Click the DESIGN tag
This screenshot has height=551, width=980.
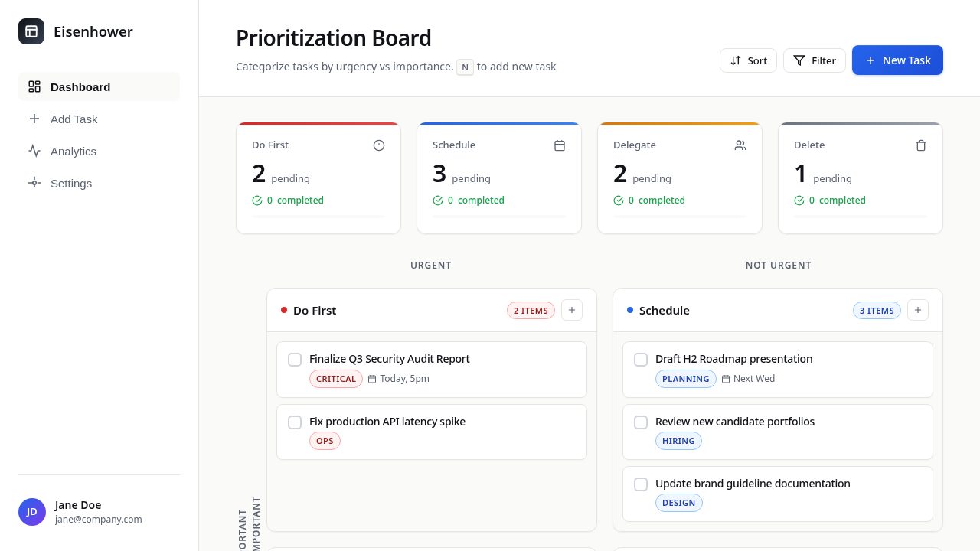click(679, 503)
